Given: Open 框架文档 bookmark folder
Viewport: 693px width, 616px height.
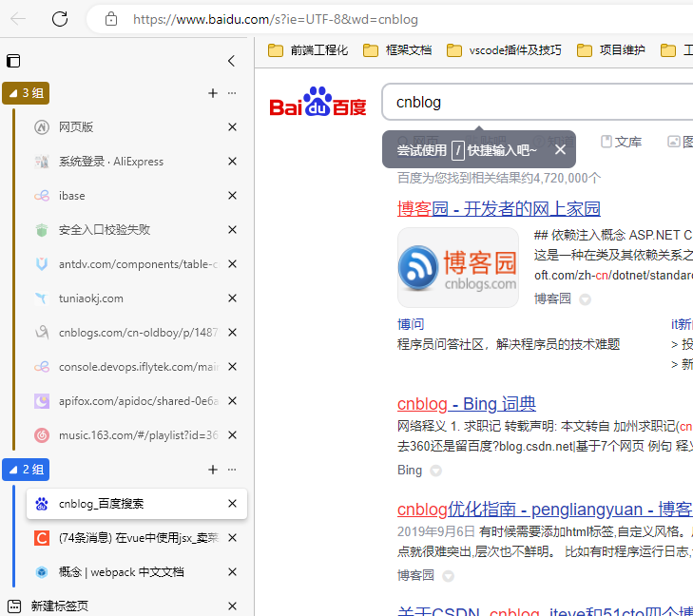Looking at the screenshot, I should pos(397,50).
